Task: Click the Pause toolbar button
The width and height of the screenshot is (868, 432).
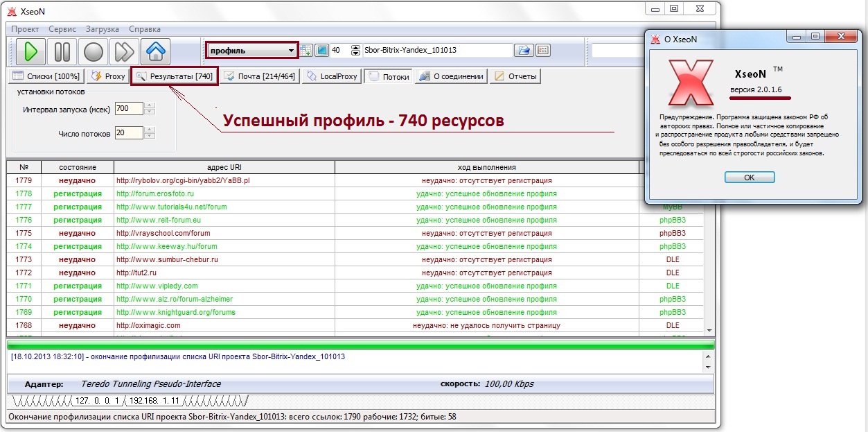Action: (62, 52)
